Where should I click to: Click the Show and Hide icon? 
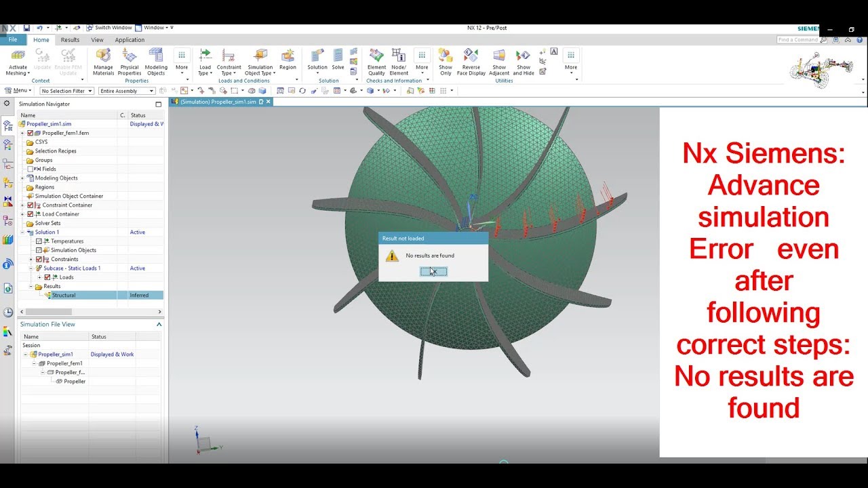point(524,56)
